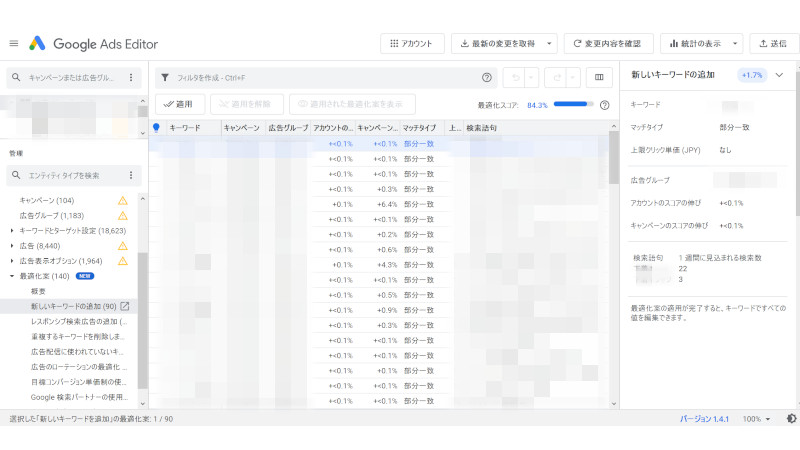The image size is (800, 450).
Task: Click the filter funnel icon
Action: tap(165, 78)
